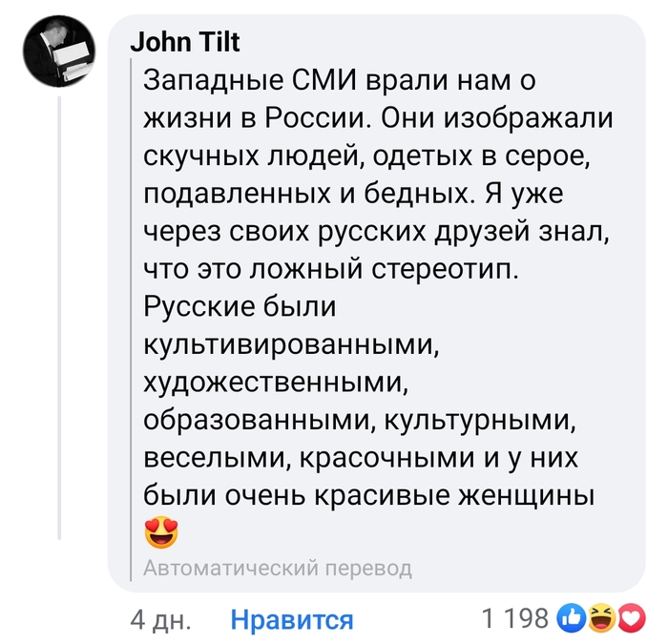Click John Tilt's profile avatar
Viewport: 668px width, 644px height.
(x=57, y=52)
